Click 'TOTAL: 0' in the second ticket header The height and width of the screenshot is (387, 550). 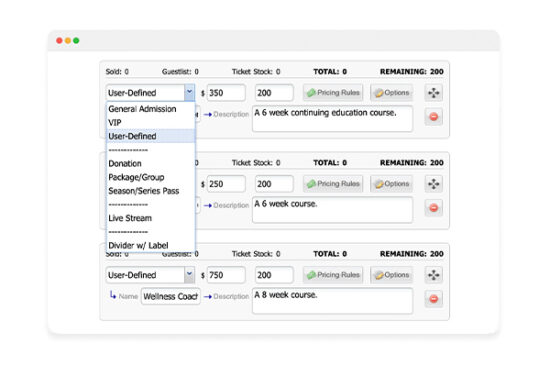click(330, 163)
